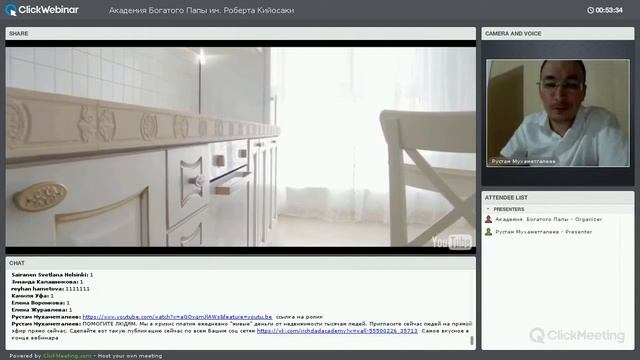Click the presenter webcam feed
The image size is (640, 360).
click(558, 113)
